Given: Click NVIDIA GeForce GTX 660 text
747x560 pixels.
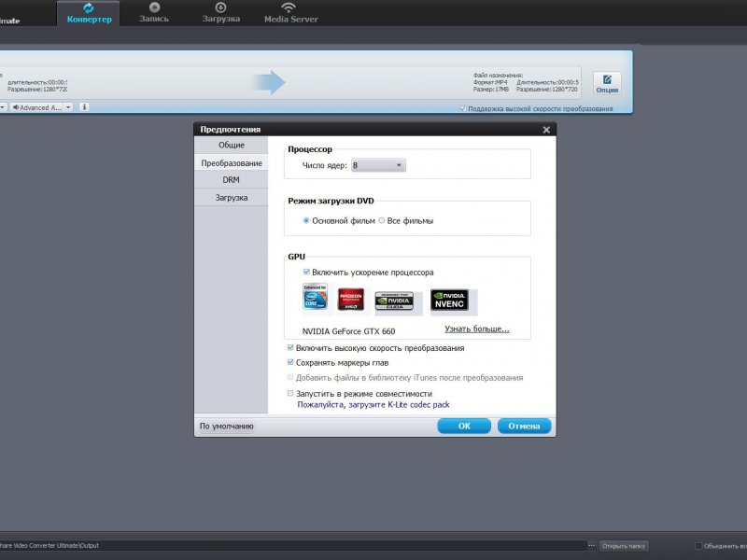Looking at the screenshot, I should [x=348, y=331].
